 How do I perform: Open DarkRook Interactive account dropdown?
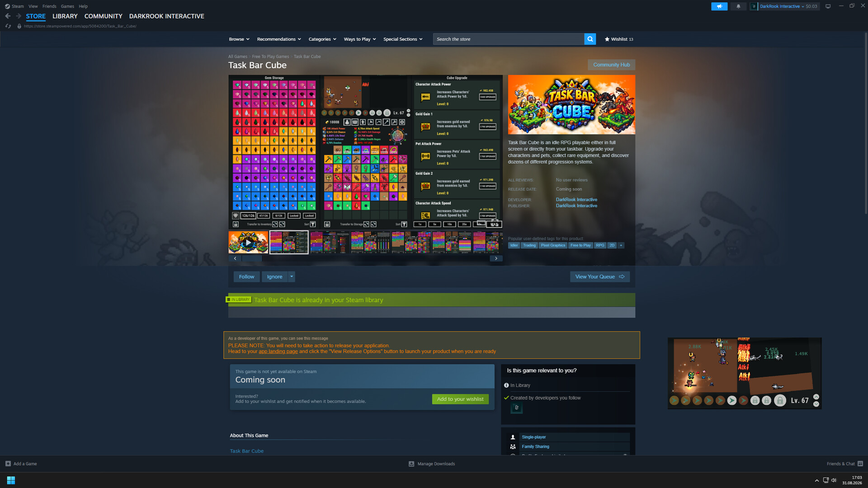[784, 6]
